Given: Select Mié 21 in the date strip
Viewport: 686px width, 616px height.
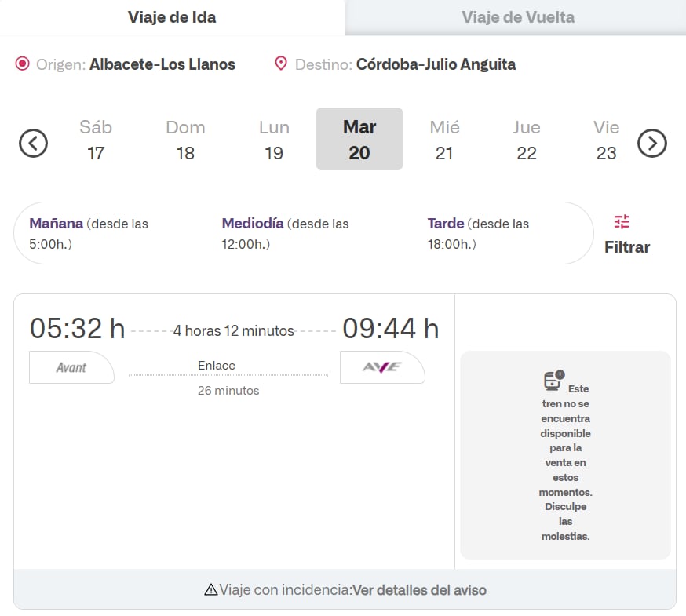Looking at the screenshot, I should tap(444, 139).
